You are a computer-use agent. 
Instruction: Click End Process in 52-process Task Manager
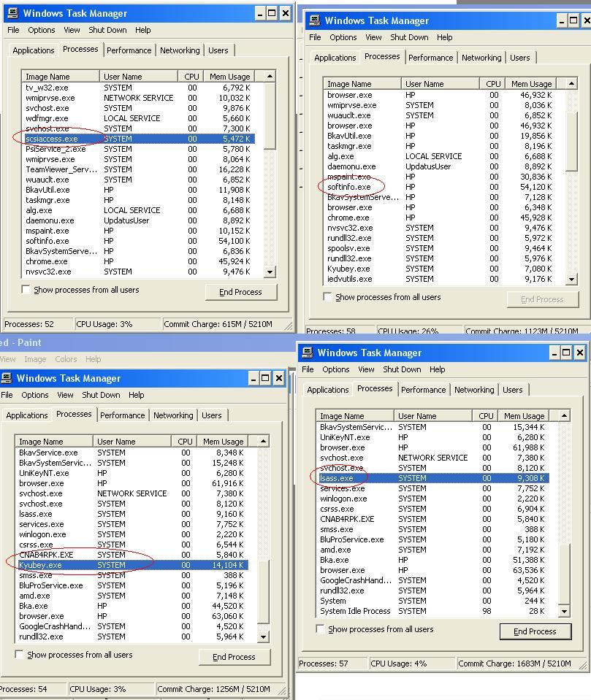(x=241, y=292)
